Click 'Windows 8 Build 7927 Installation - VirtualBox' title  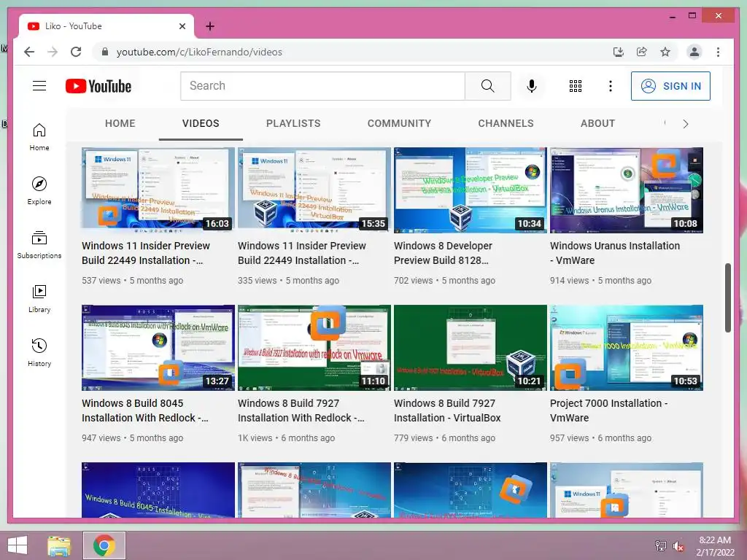pyautogui.click(x=447, y=411)
